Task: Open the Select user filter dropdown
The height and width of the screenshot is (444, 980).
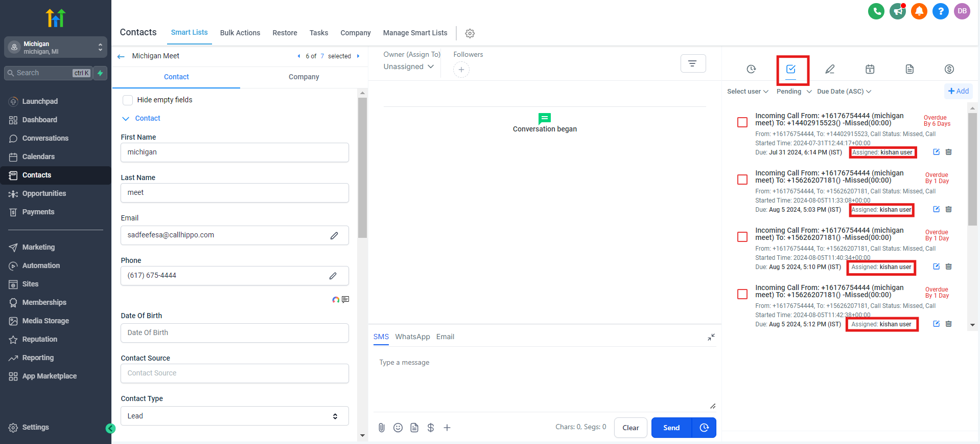Action: 748,92
